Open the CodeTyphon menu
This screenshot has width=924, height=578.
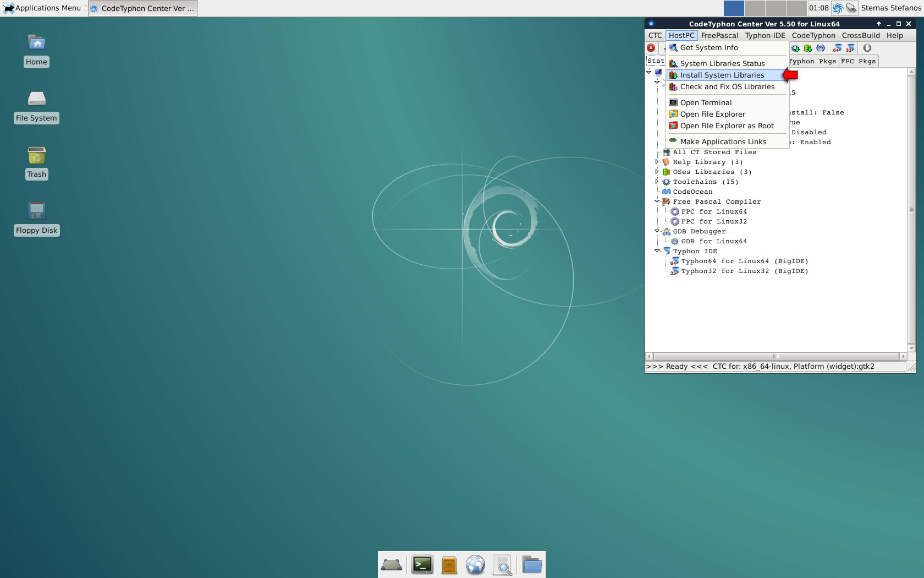(813, 35)
